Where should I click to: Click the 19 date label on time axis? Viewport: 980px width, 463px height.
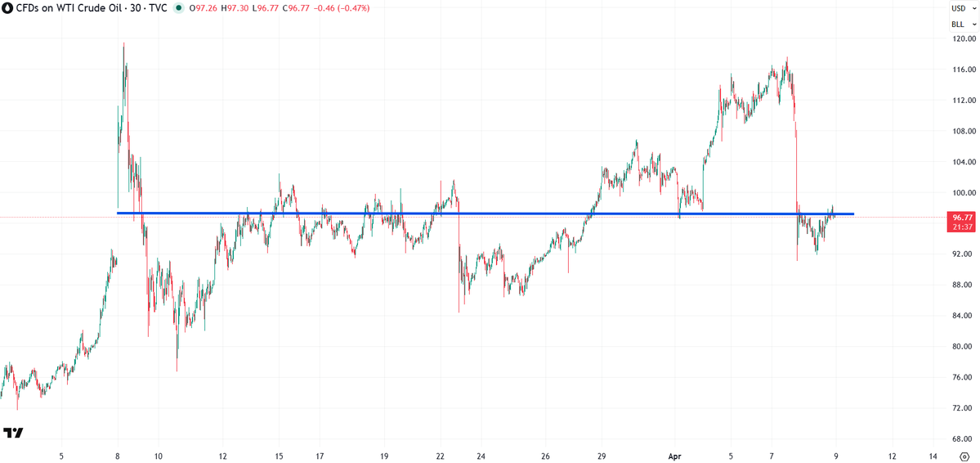pyautogui.click(x=384, y=456)
